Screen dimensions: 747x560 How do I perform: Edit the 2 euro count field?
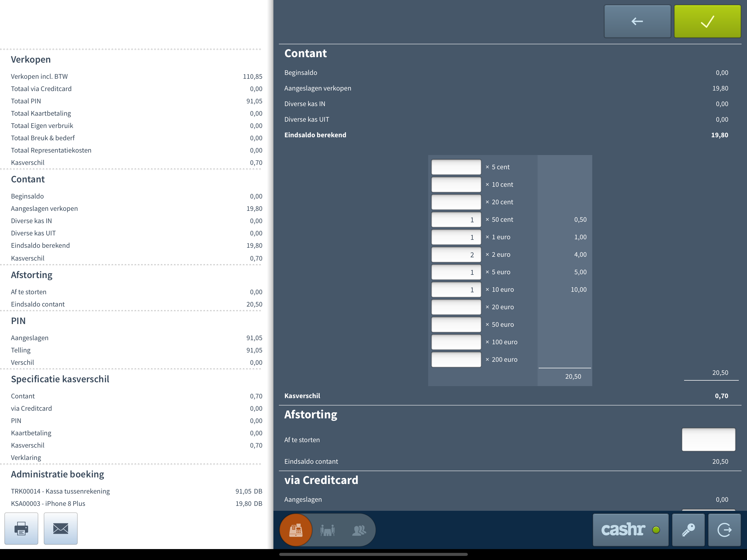(x=456, y=255)
